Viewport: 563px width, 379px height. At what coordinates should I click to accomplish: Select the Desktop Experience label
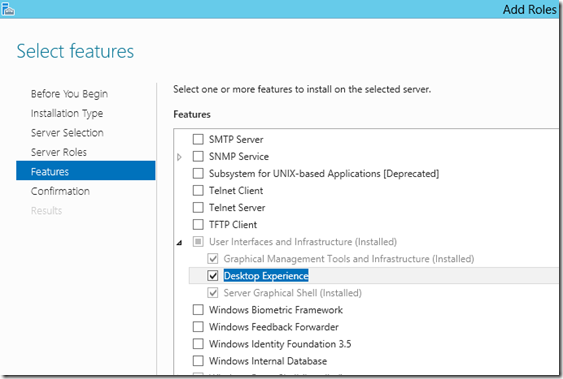(x=266, y=276)
